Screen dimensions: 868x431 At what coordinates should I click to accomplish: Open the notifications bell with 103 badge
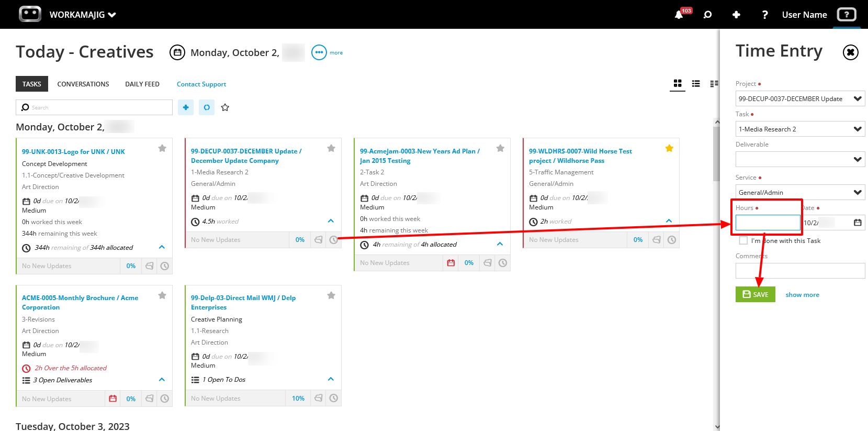(679, 15)
